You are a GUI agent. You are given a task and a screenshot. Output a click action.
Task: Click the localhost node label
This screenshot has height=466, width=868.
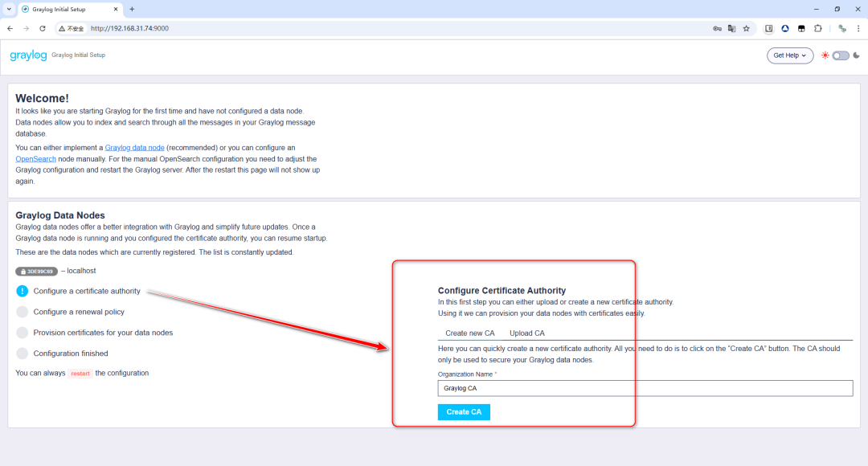81,271
